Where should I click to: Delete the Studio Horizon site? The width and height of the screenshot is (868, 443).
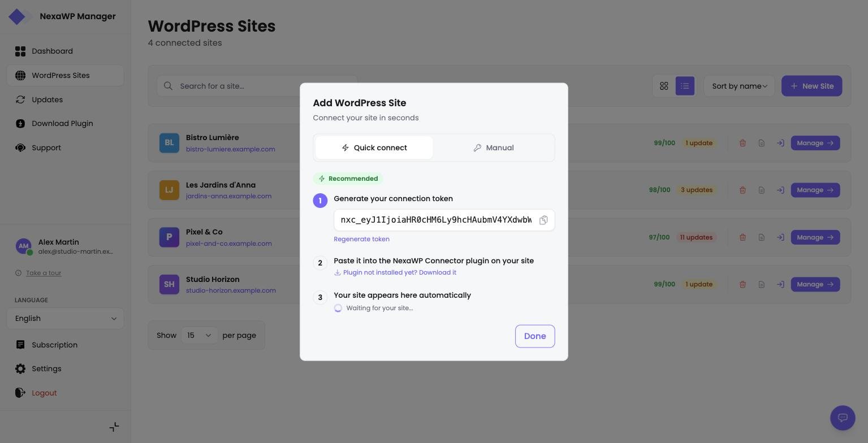click(x=742, y=284)
